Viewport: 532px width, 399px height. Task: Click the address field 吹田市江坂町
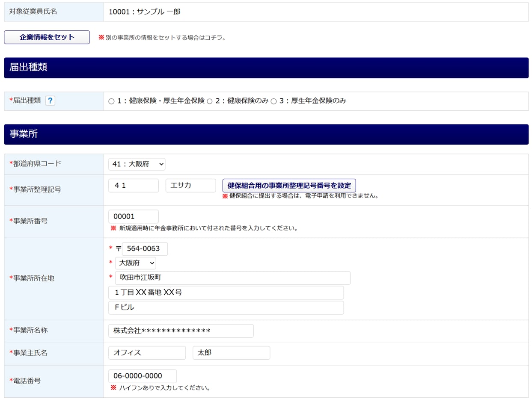pos(232,278)
